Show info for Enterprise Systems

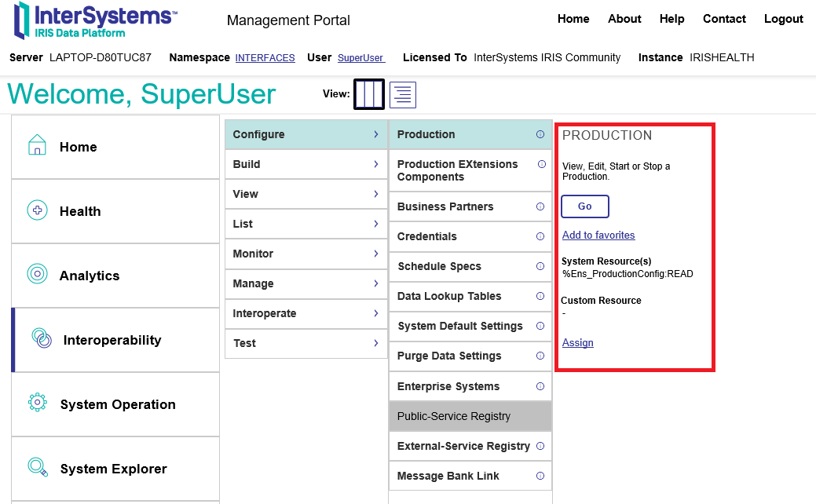[540, 386]
